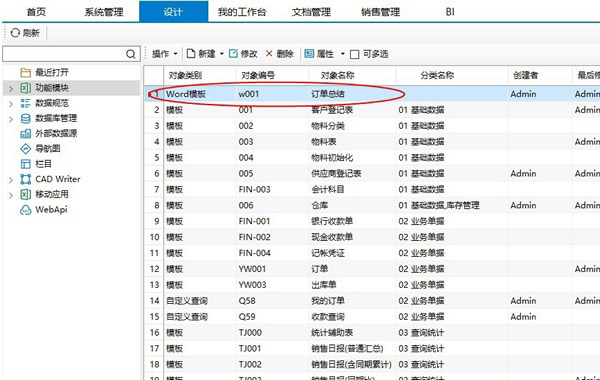This screenshot has height=380, width=600.
Task: Click the 修改 edit icon
Action: [x=233, y=54]
